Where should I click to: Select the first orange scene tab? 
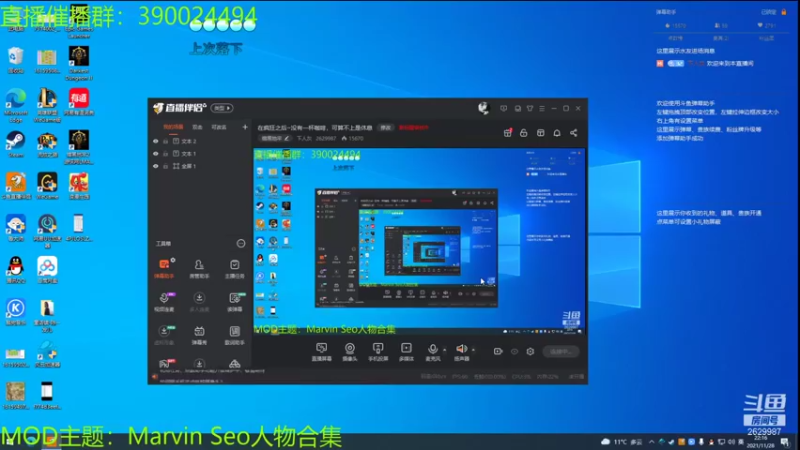tap(173, 127)
